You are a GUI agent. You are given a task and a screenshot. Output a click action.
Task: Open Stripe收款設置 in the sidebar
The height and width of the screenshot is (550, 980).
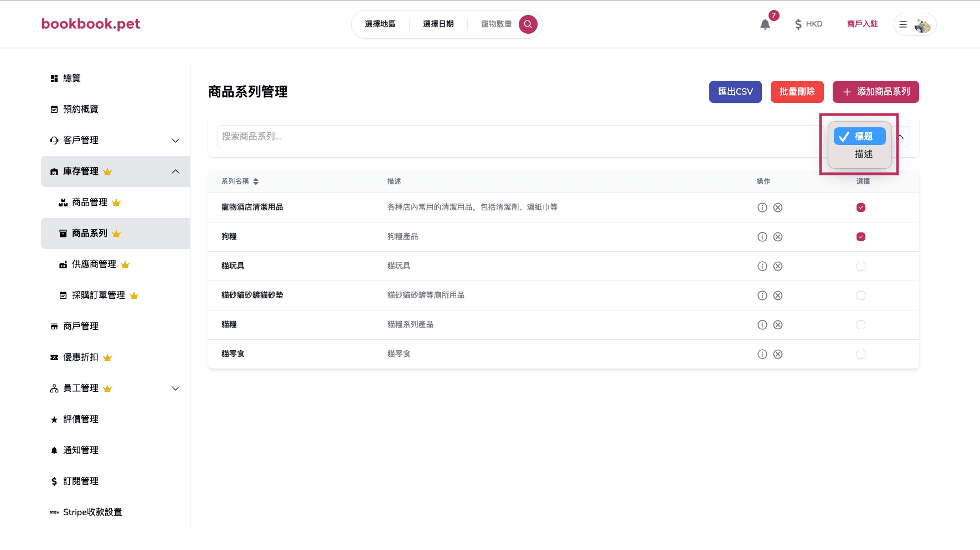(116, 512)
